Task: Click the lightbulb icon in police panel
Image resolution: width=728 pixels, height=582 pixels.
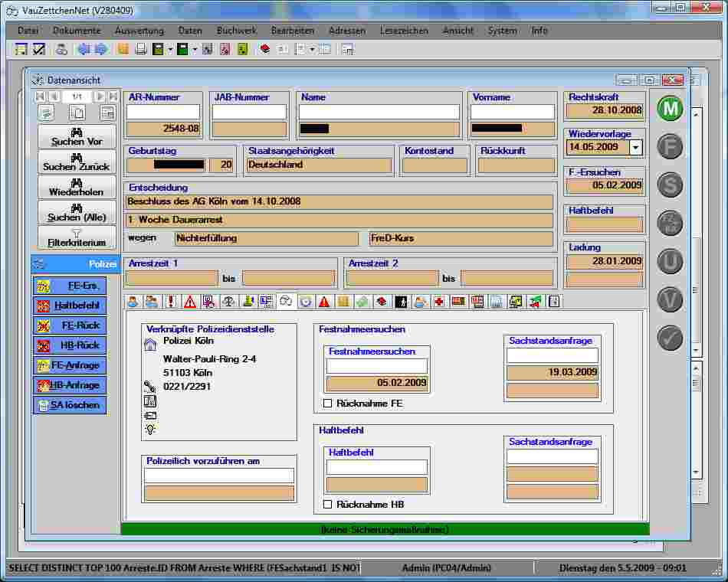Action: [x=150, y=430]
